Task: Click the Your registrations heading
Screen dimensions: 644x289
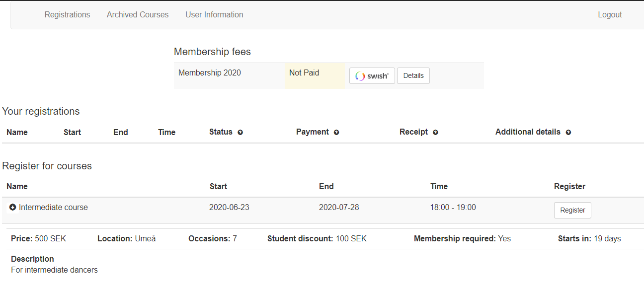Action: [x=41, y=111]
